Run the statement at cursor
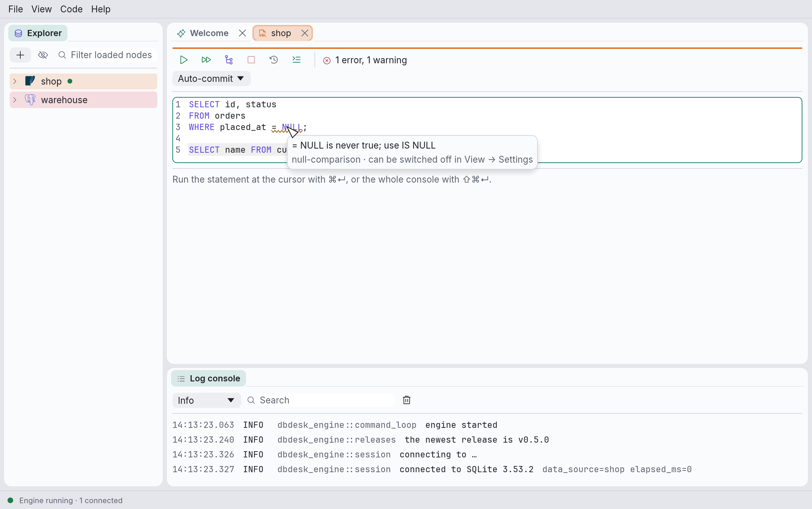 point(184,60)
